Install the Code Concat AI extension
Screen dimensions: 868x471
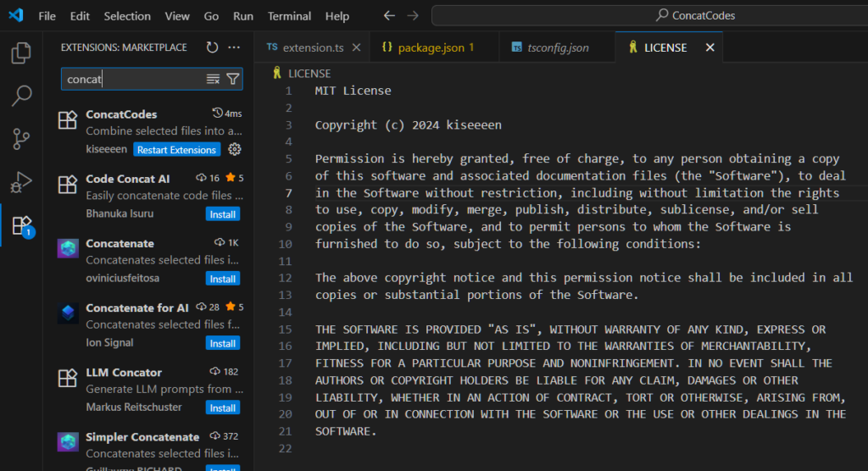pyautogui.click(x=223, y=214)
